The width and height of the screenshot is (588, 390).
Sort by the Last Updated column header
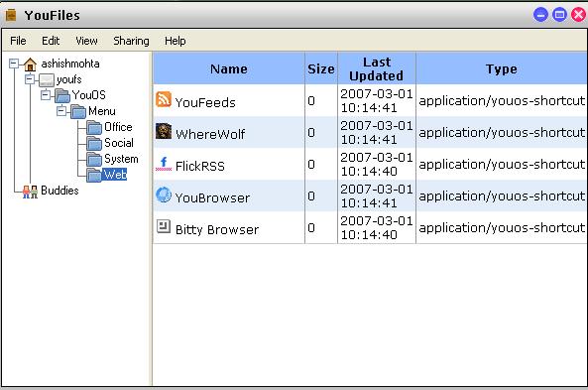(x=377, y=68)
